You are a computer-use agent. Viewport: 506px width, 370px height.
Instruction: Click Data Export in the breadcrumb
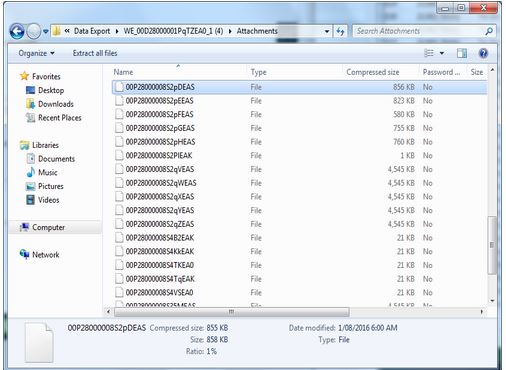pyautogui.click(x=92, y=31)
